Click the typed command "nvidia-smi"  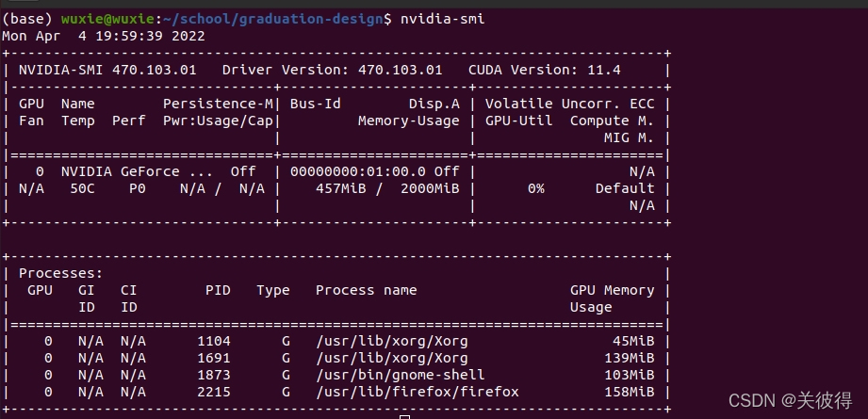(442, 20)
